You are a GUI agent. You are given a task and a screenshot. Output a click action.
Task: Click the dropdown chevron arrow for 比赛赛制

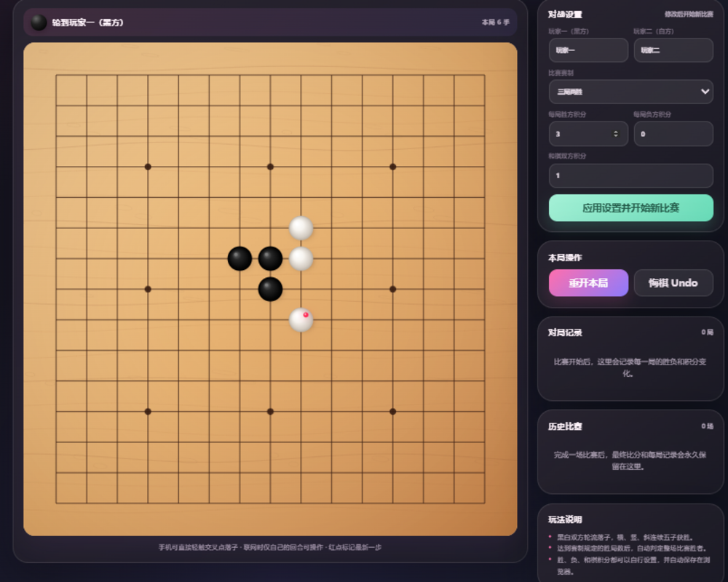tap(705, 92)
